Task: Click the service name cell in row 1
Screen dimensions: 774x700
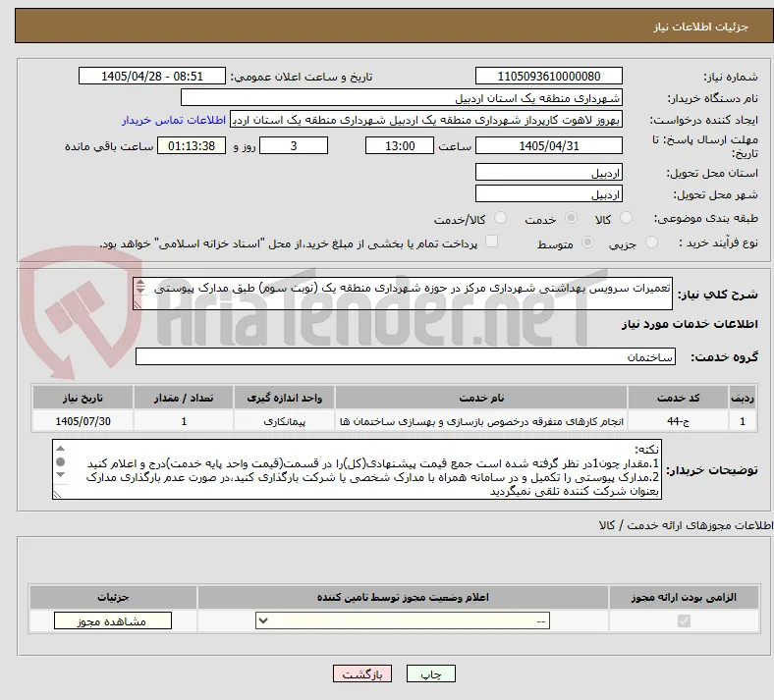Action: tap(481, 421)
